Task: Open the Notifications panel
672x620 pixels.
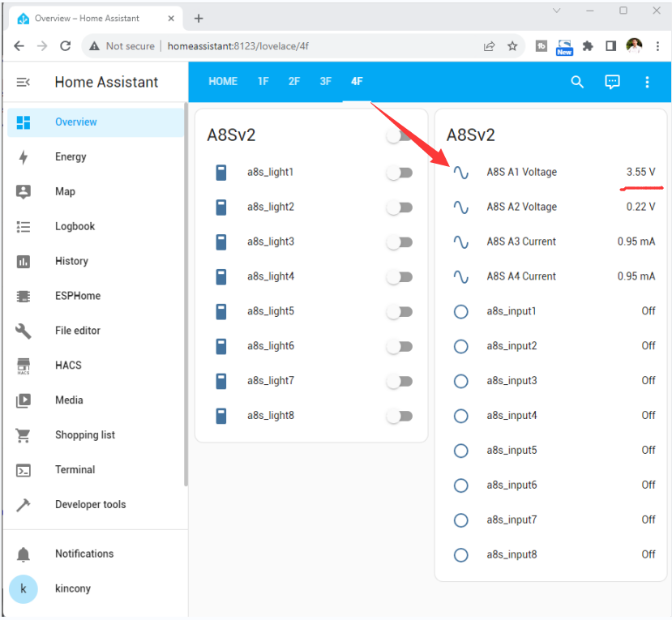Action: click(83, 554)
